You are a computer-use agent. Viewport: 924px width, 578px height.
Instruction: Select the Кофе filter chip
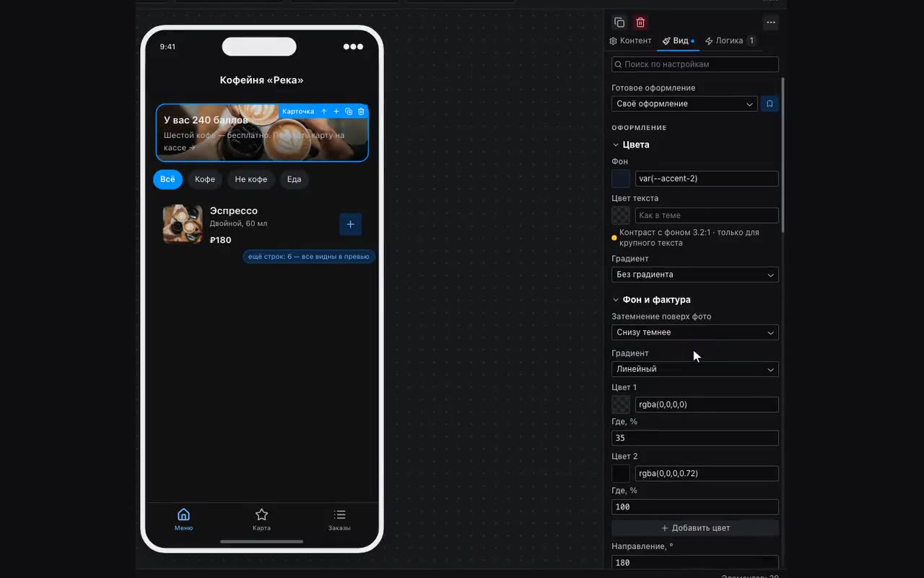[x=205, y=179]
